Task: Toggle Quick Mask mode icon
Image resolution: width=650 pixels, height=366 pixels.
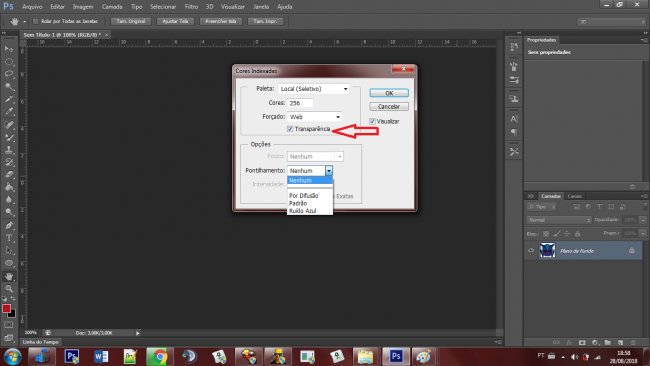Action: tap(9, 325)
